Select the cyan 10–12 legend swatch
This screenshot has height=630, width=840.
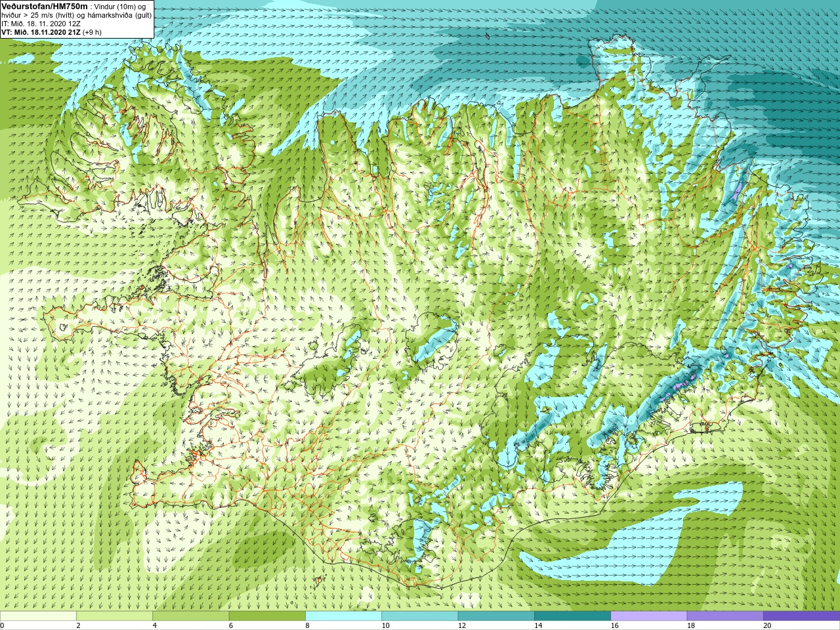420,616
